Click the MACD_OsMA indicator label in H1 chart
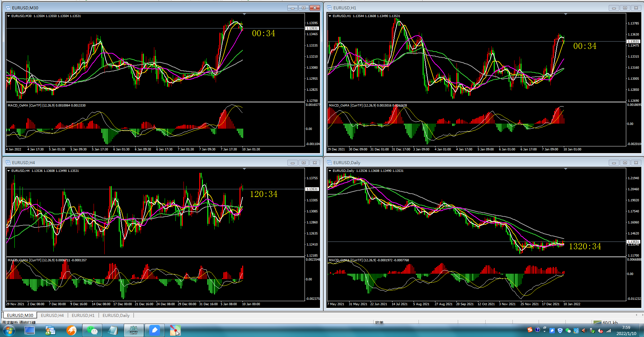Image resolution: width=644 pixels, height=337 pixels. [368, 106]
